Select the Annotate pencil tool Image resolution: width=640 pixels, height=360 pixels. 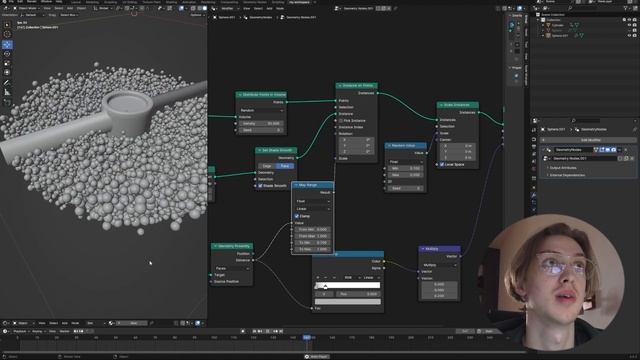(7, 83)
